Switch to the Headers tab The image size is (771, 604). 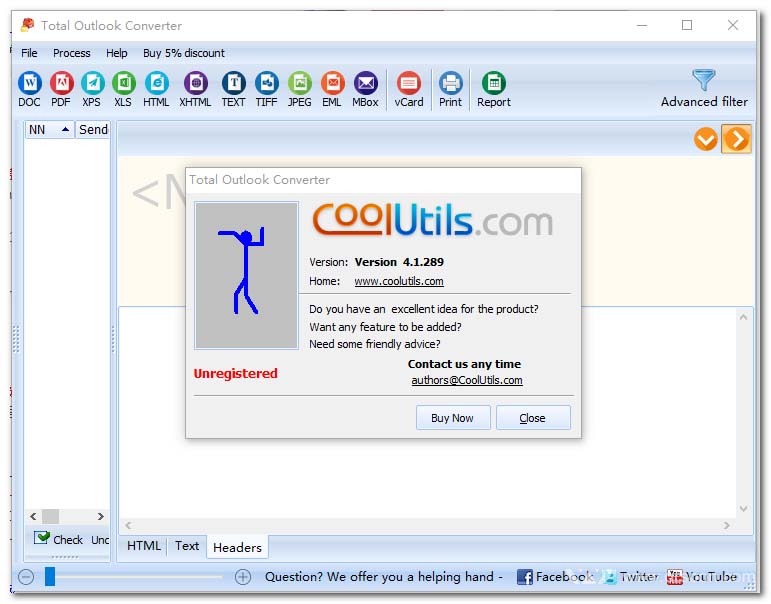[237, 547]
